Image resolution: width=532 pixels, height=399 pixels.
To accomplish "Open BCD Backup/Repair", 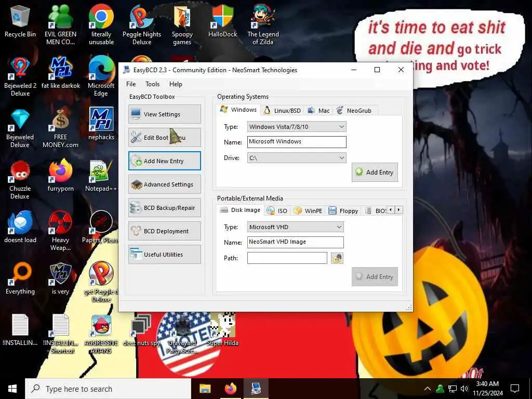I will tap(165, 208).
